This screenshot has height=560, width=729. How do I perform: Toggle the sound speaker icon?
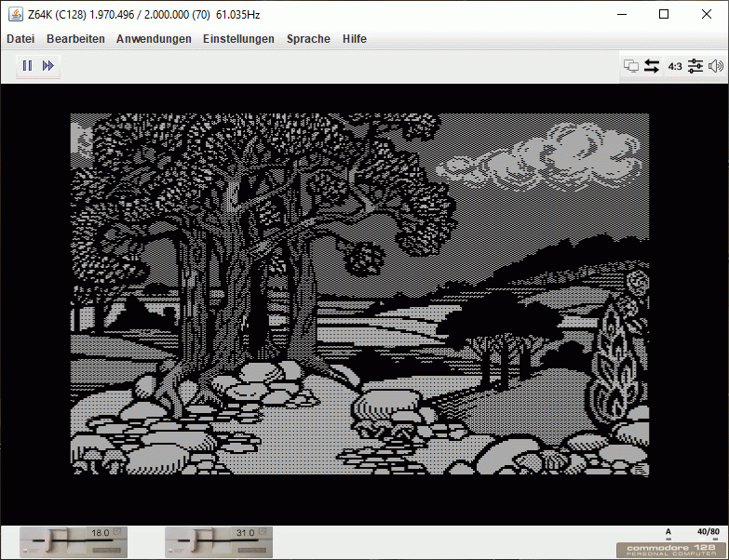click(x=716, y=66)
